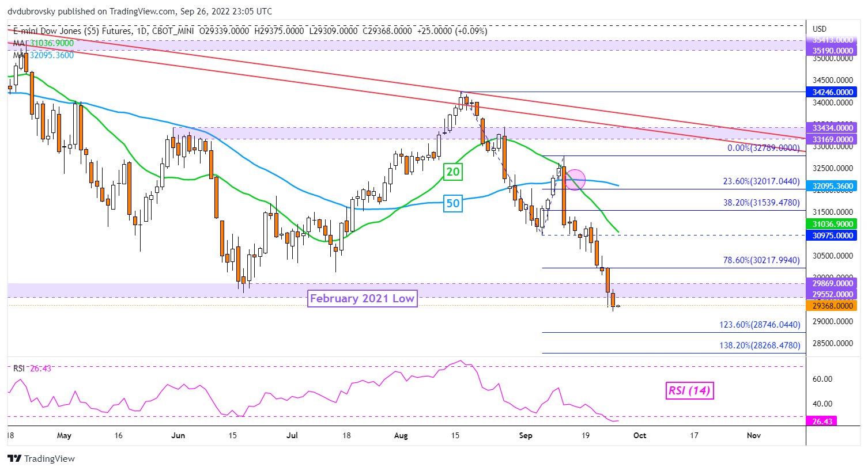Click the published by dvdubrovsky header text
868x471 pixels.
pyautogui.click(x=141, y=12)
